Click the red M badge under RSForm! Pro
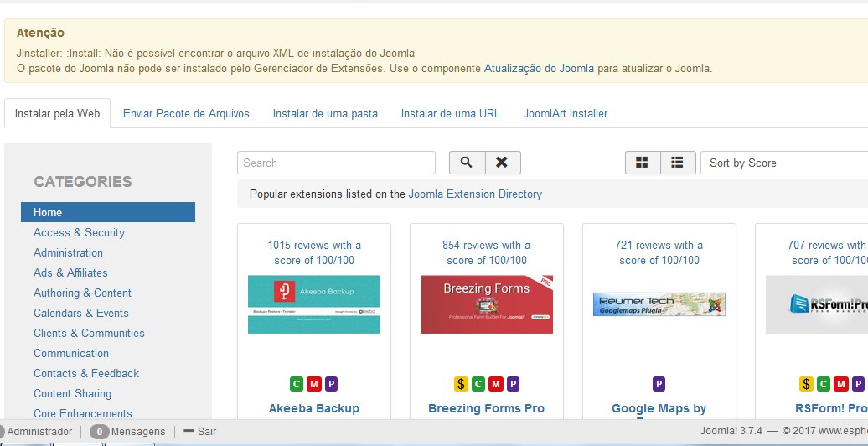 tap(841, 384)
